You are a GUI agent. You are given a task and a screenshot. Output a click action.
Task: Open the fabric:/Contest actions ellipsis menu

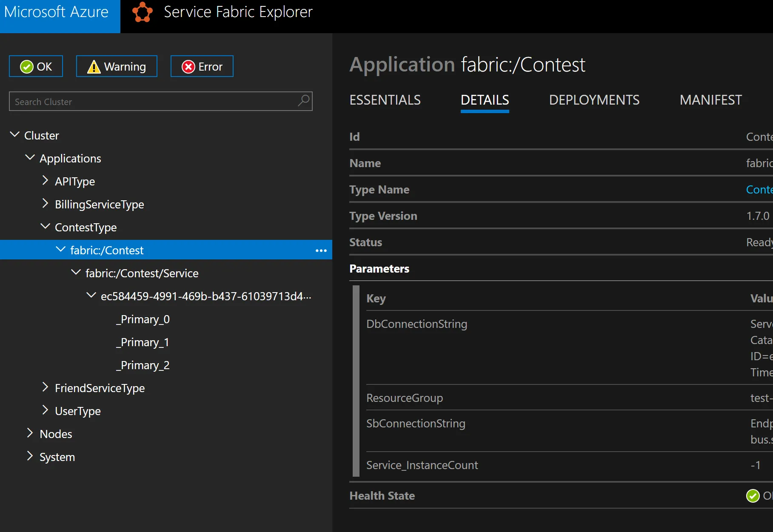point(321,250)
